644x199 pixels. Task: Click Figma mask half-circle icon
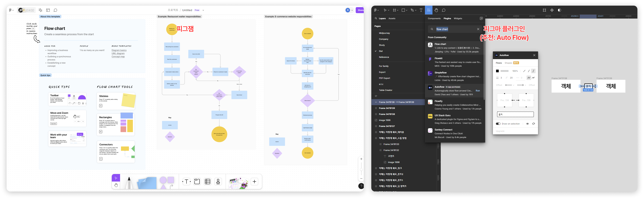(560, 10)
